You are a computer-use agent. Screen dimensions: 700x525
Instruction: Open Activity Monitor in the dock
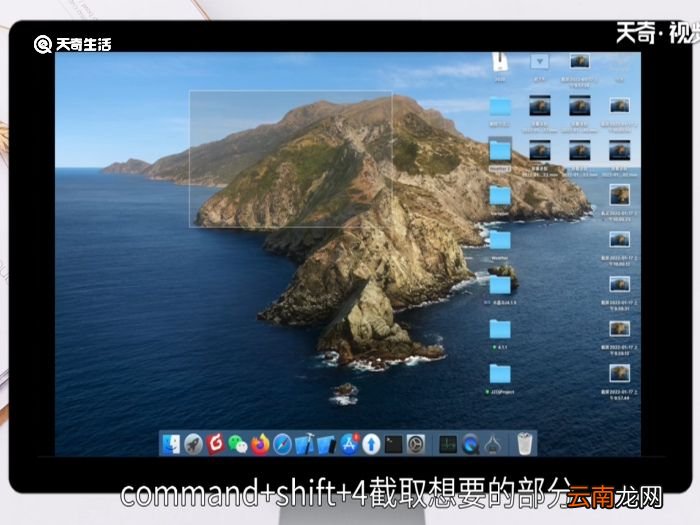coord(448,444)
